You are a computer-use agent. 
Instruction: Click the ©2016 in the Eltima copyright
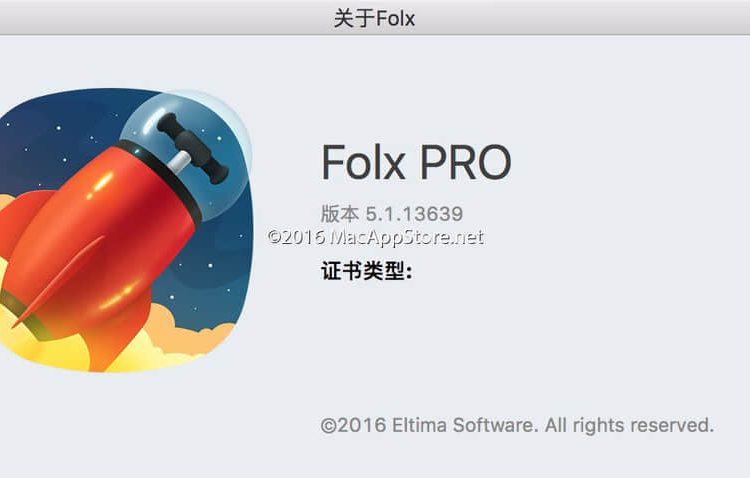pyautogui.click(x=353, y=425)
